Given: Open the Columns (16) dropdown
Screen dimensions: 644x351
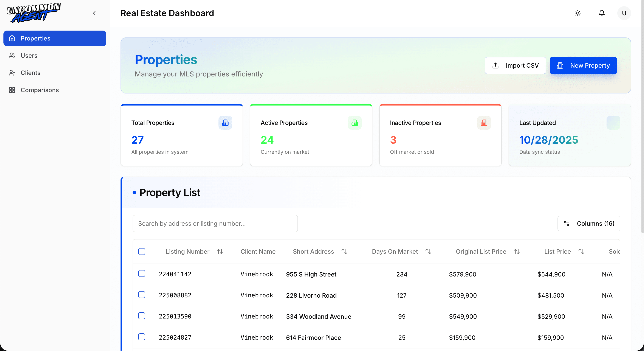Looking at the screenshot, I should [589, 223].
